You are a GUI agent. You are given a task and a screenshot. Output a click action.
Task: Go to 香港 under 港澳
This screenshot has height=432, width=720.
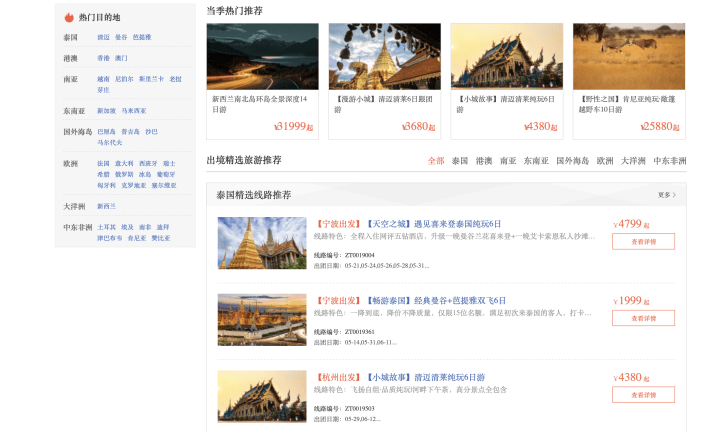click(103, 58)
